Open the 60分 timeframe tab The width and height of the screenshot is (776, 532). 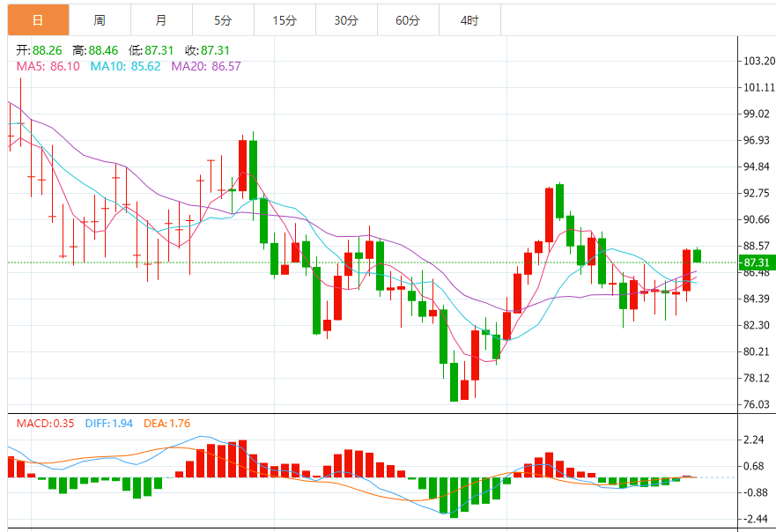(x=408, y=20)
